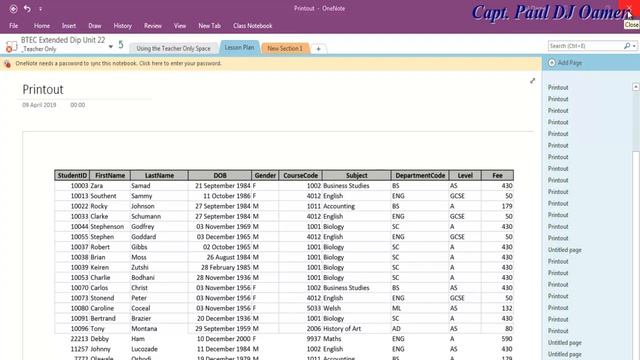Click the green undo arrow beside notebook name

click(x=121, y=44)
